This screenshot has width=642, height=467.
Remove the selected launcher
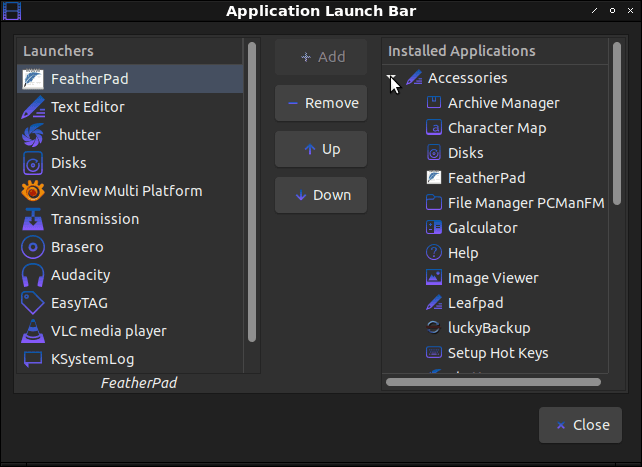(321, 103)
